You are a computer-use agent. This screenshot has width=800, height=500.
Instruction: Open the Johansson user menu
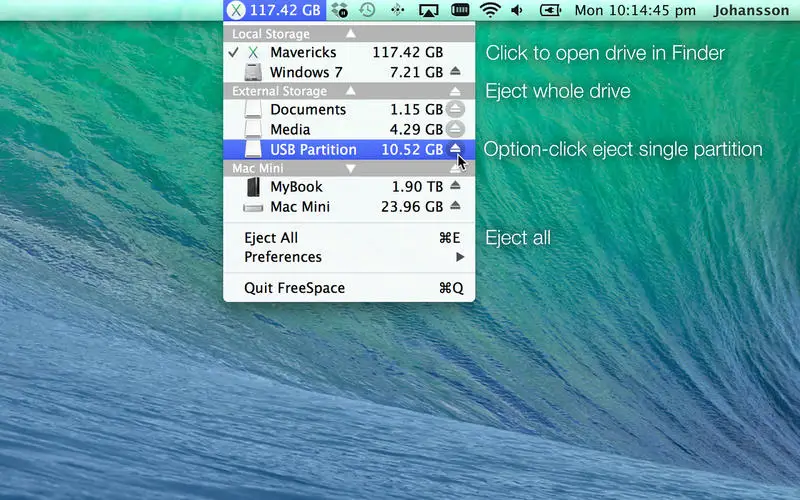751,10
